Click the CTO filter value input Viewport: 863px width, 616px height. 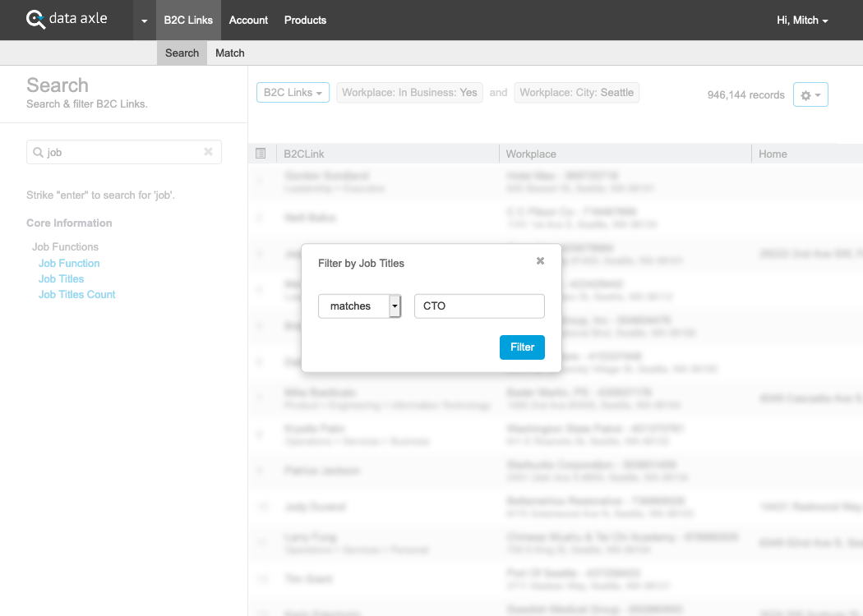(x=478, y=306)
